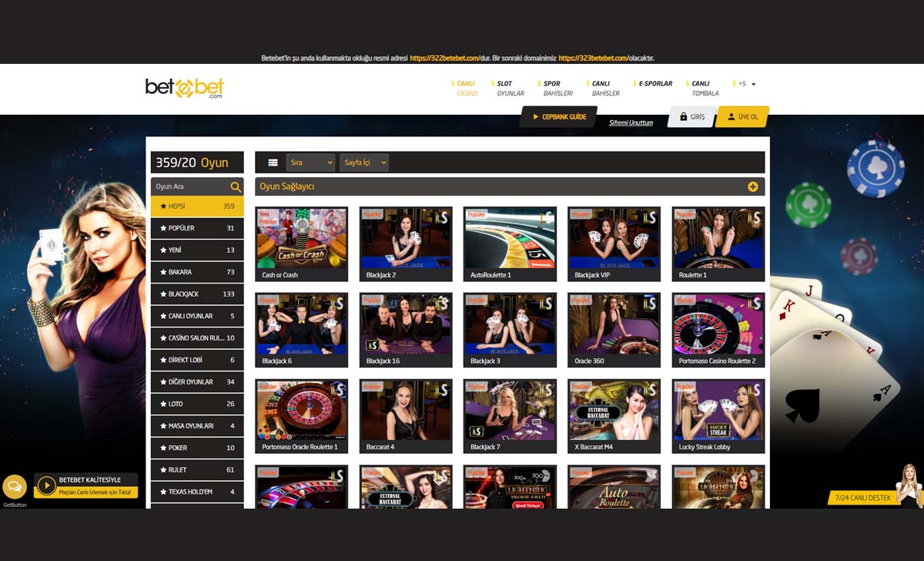Switch to list view icon
The image size is (924, 561).
pyautogui.click(x=273, y=163)
